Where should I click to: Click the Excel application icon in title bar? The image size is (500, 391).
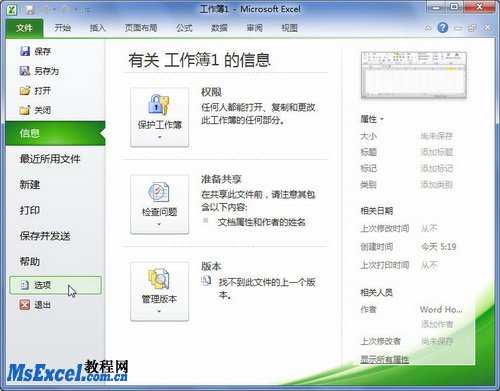tap(12, 10)
